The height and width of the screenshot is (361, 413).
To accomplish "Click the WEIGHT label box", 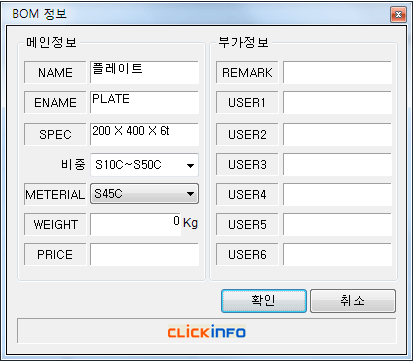I will (55, 224).
